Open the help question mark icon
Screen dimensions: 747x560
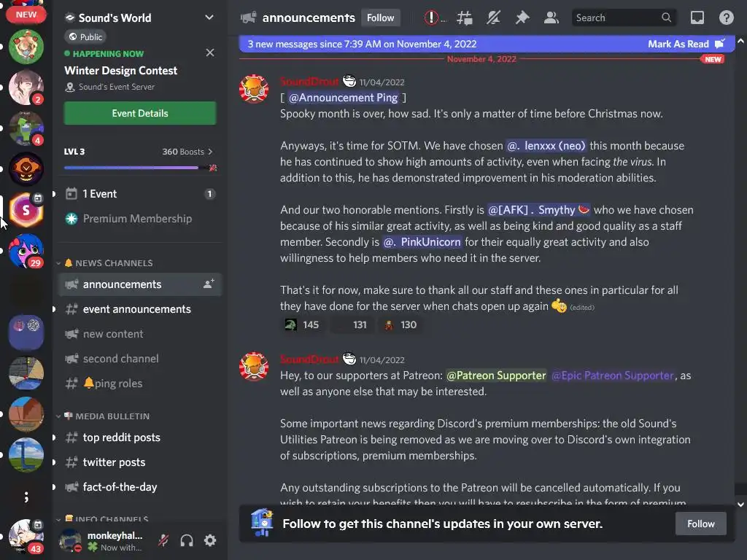tap(726, 18)
